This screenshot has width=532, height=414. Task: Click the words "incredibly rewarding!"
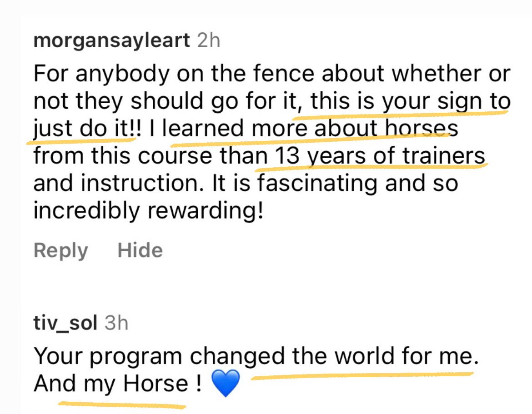(148, 210)
